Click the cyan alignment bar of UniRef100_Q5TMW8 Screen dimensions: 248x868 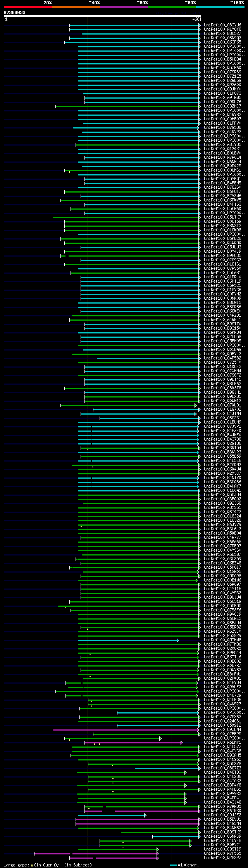[128, 640]
